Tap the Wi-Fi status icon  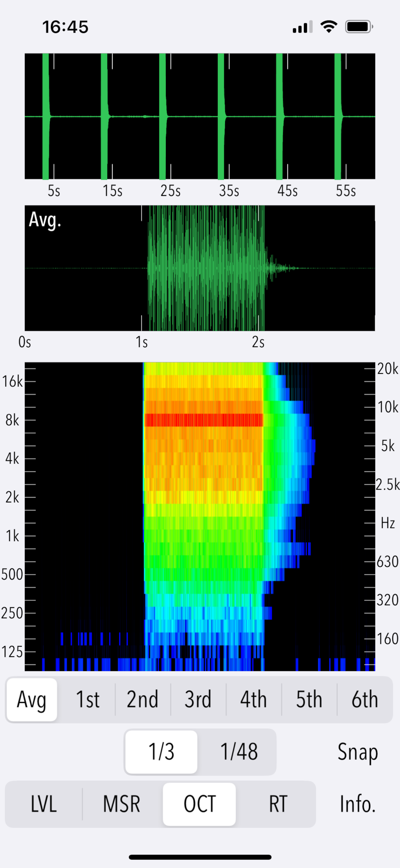click(x=329, y=27)
